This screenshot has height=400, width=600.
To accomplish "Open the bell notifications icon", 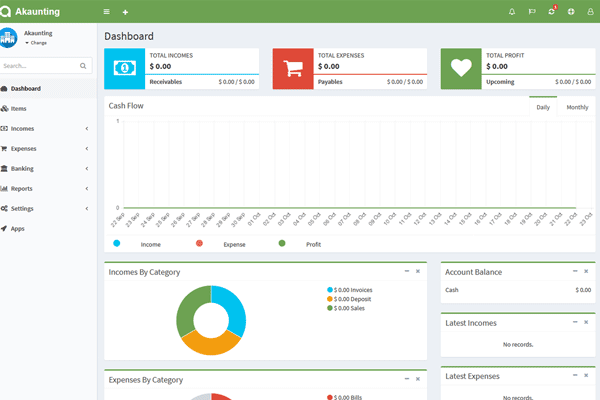I will [512, 12].
